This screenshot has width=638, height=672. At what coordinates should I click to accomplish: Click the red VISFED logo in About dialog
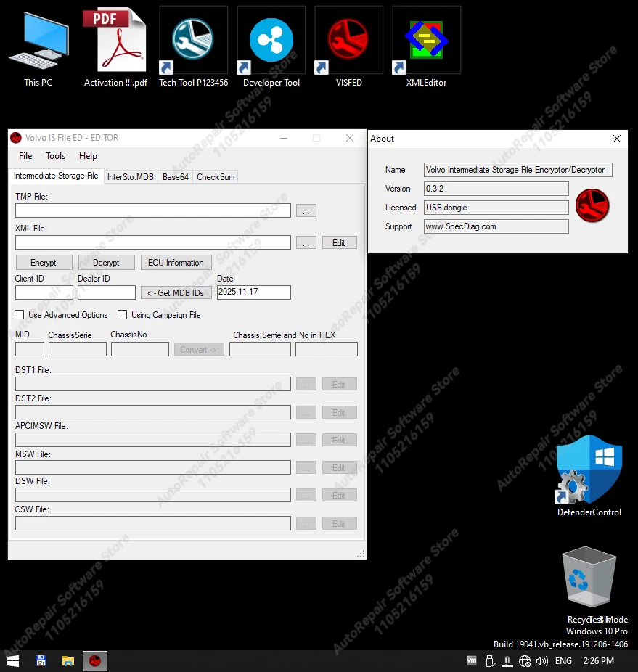[592, 205]
